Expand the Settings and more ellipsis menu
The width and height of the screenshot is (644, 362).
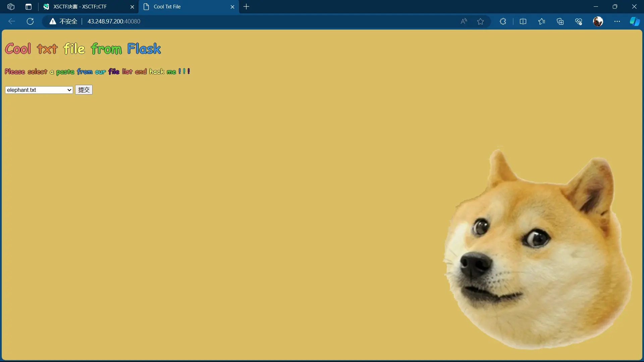[x=618, y=21]
